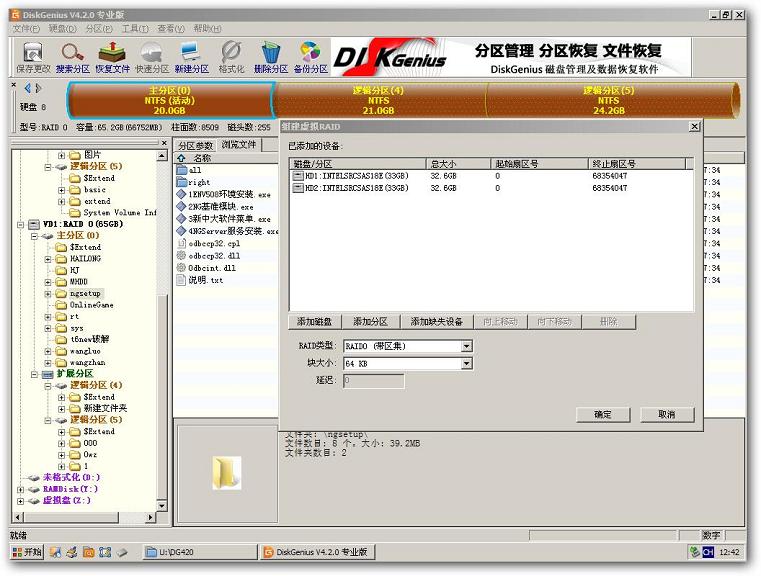The image size is (761, 576).
Task: Close the left tree panel with X
Action: tap(164, 143)
